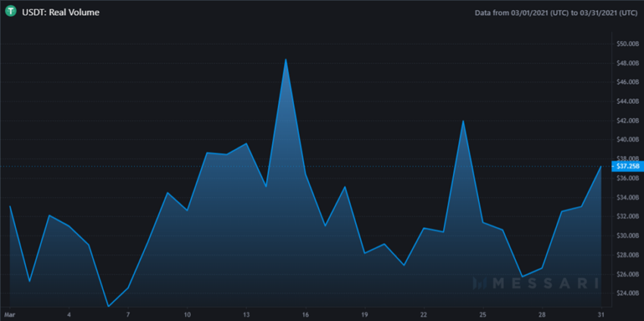This screenshot has height=321, width=644.
Task: Click the date range text in header
Action: 556,13
